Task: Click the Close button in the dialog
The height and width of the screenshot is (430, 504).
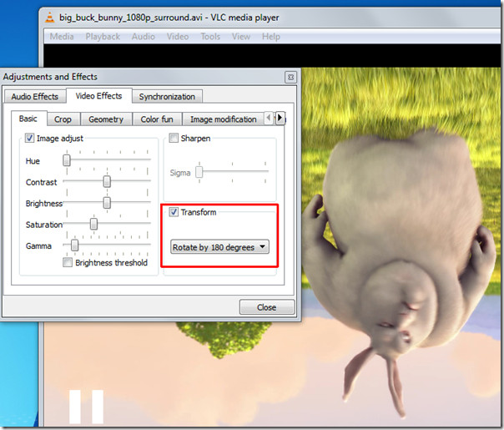Action: tap(267, 307)
